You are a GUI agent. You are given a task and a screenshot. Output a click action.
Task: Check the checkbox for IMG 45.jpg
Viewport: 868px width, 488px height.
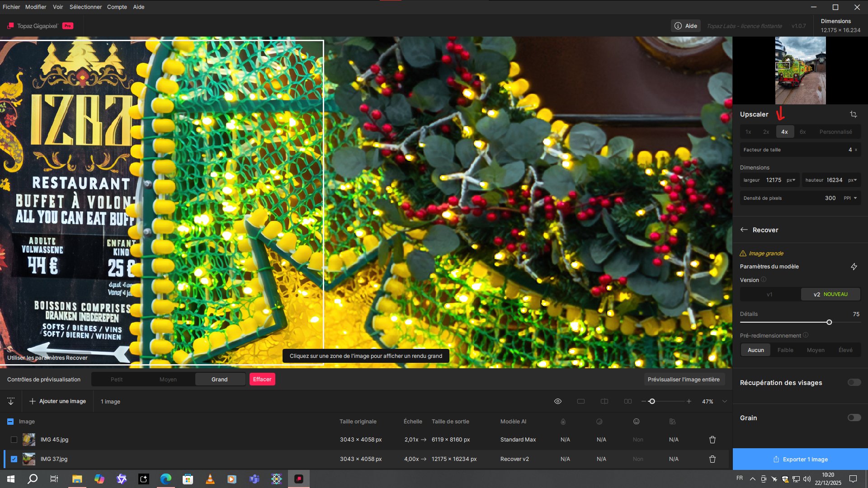click(x=13, y=439)
